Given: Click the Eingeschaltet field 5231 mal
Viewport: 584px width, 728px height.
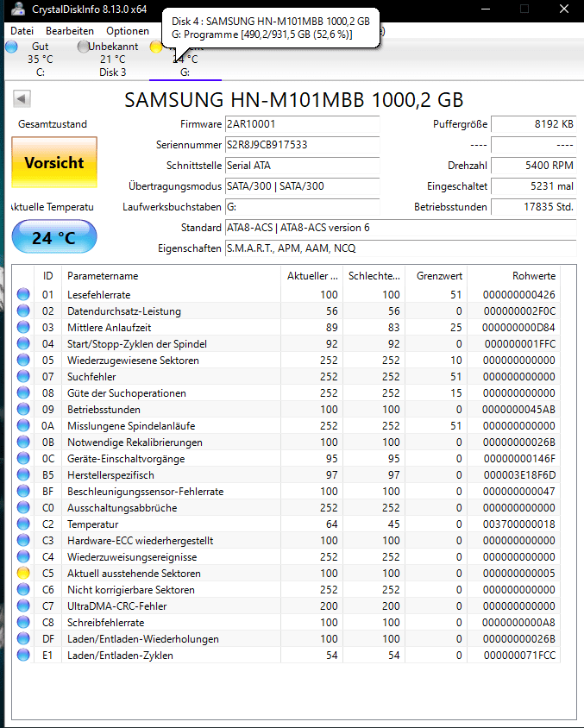Looking at the screenshot, I should pos(534,186).
